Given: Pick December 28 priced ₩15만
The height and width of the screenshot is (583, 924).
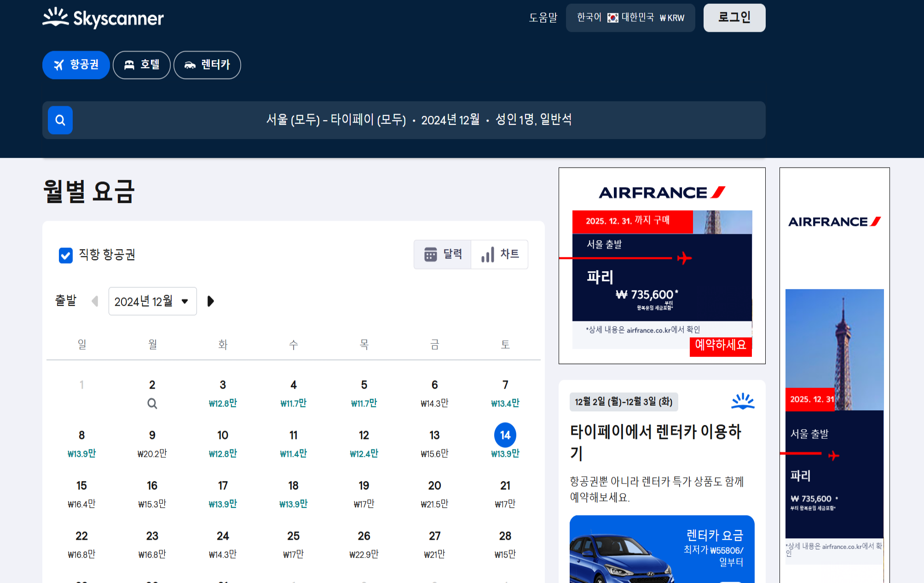Looking at the screenshot, I should [x=505, y=545].
